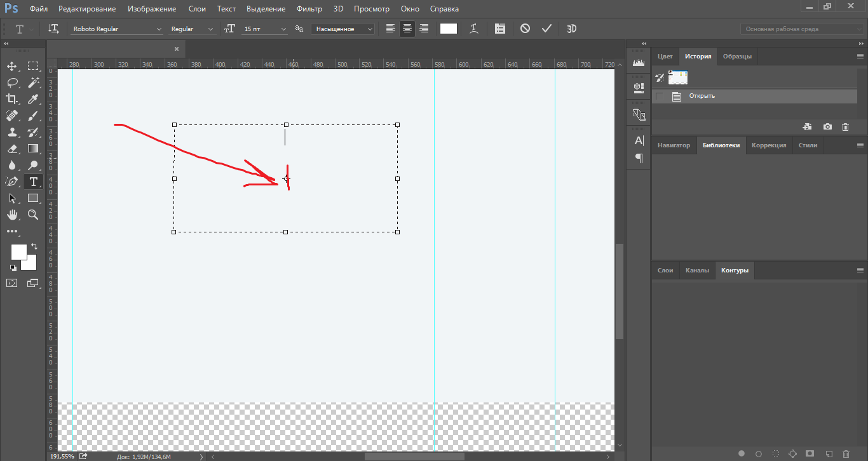
Task: Commit text edits with checkmark
Action: 546,29
